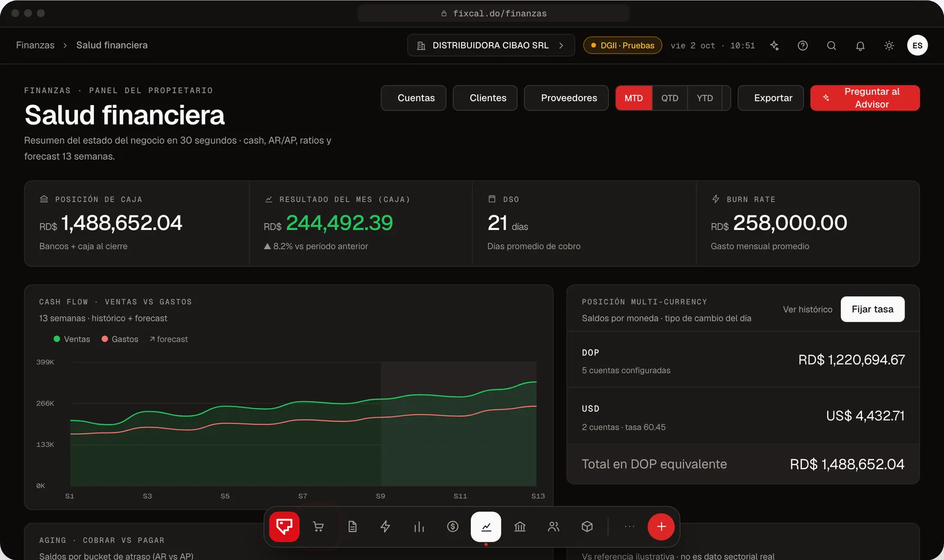Open the AI sparkle icon in header

(775, 45)
